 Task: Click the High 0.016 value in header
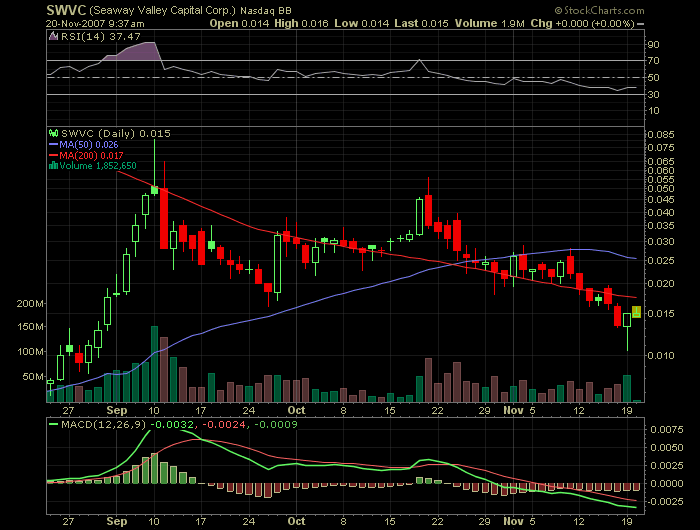click(x=301, y=24)
